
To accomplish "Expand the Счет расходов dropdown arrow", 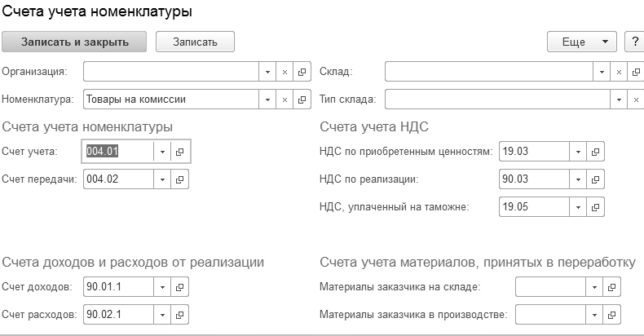I will pyautogui.click(x=162, y=315).
